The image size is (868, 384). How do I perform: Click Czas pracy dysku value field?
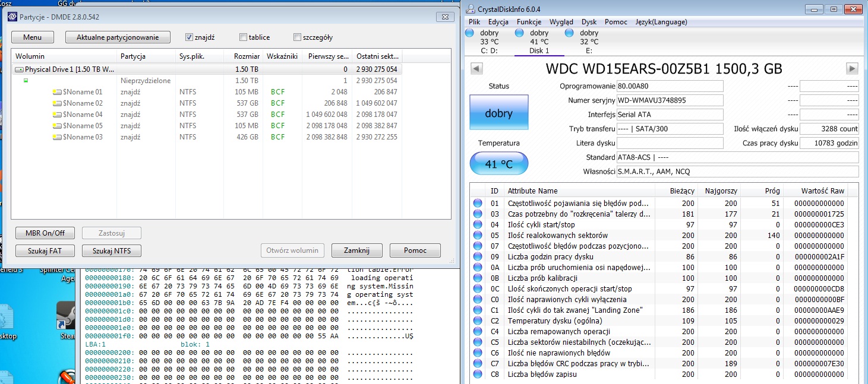click(x=829, y=143)
